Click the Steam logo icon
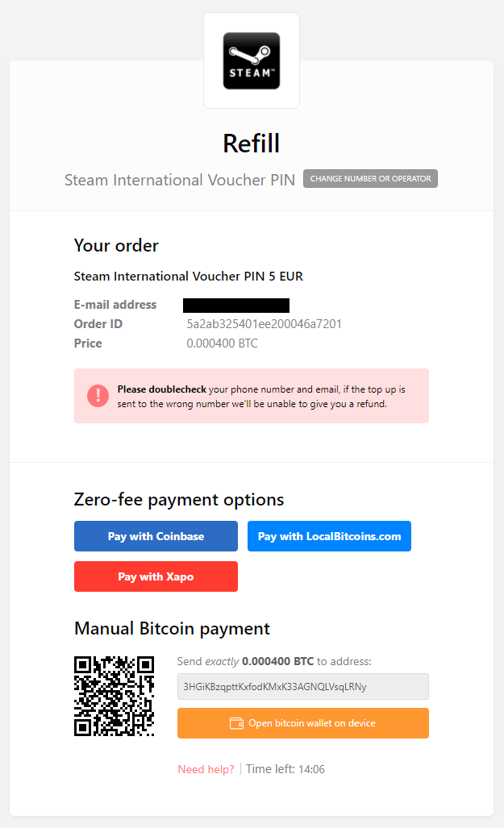The width and height of the screenshot is (504, 828). coord(252,60)
